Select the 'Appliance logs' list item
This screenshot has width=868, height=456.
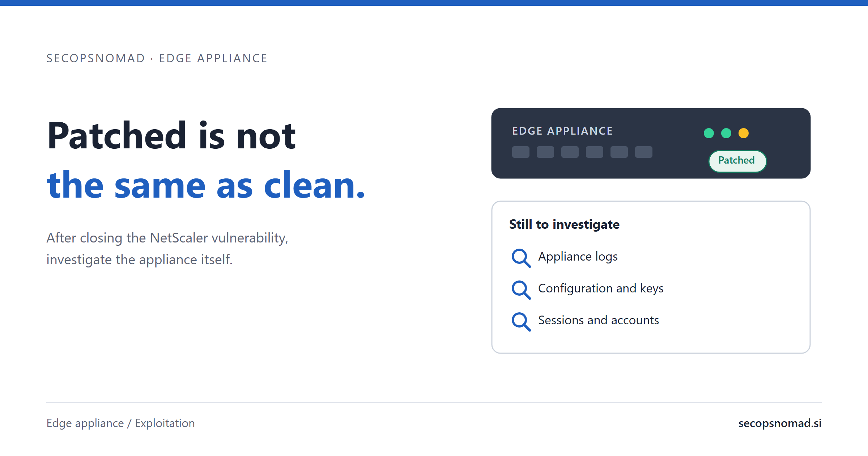(578, 257)
